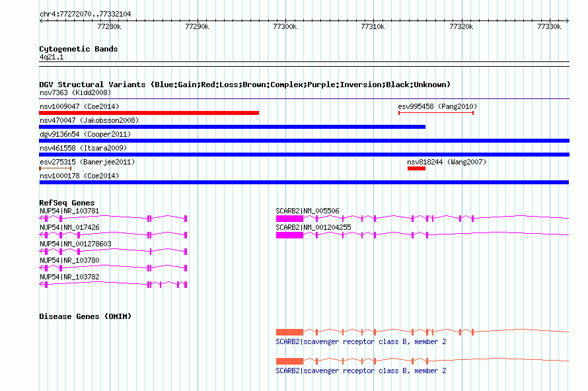Click the first SCARB2 scavenger receptor link
This screenshot has width=588, height=391.
[361, 341]
